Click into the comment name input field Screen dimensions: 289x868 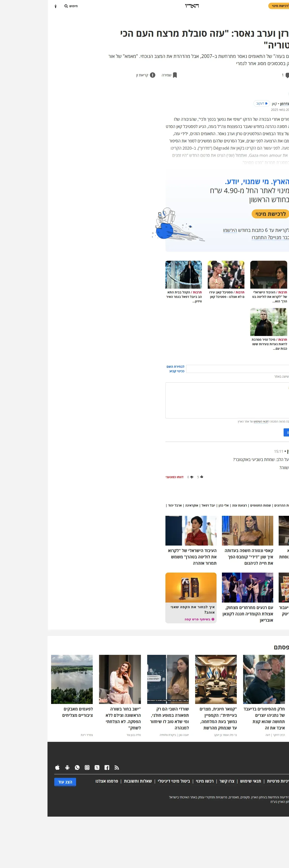[x=237, y=369]
